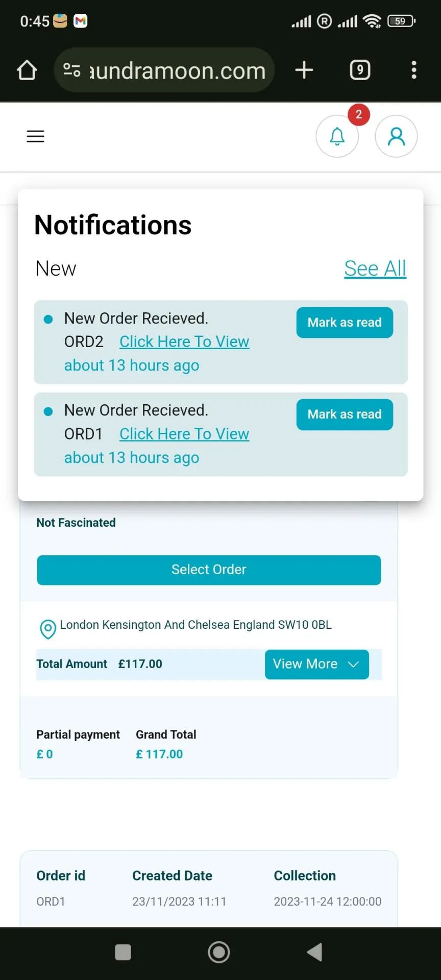The image size is (441, 980).
Task: Go to browser home page
Action: click(x=27, y=70)
